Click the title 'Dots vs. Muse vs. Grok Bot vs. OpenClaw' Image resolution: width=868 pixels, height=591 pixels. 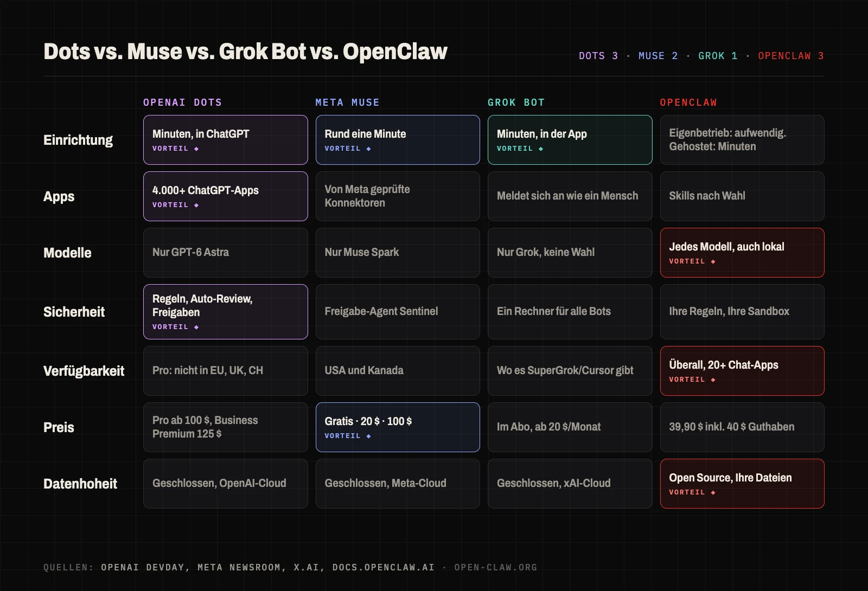(x=245, y=52)
